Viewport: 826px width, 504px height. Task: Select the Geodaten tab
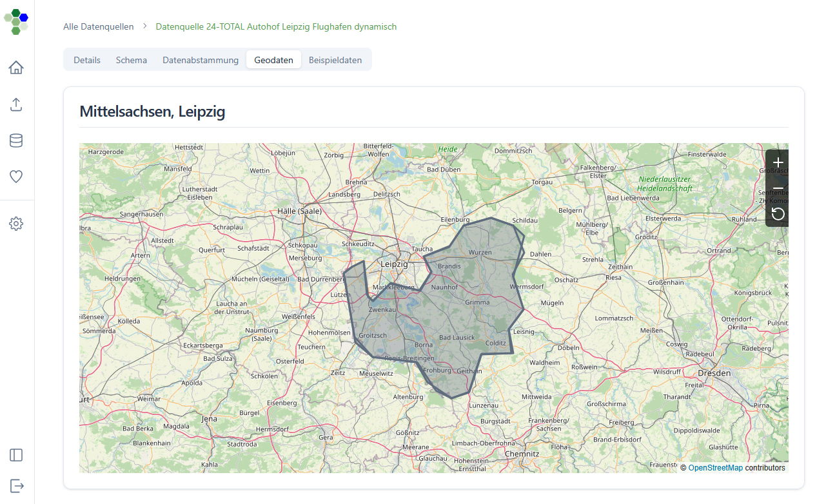pos(273,60)
